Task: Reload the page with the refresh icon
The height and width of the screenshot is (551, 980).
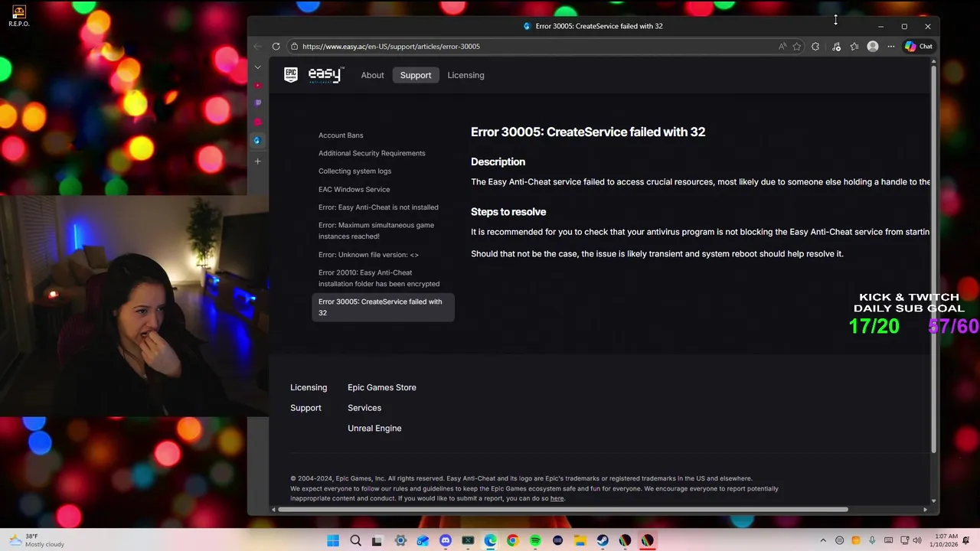Action: [276, 46]
